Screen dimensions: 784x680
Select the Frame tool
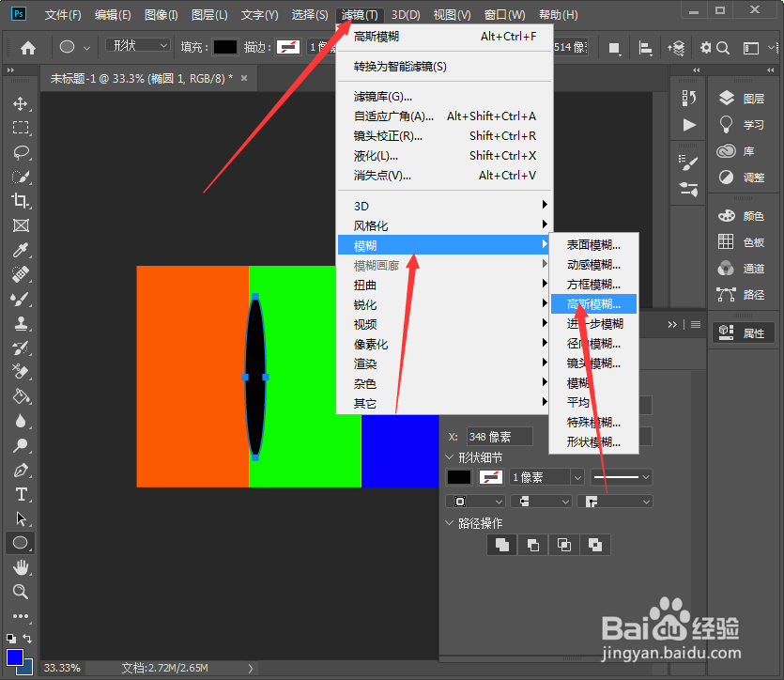(21, 225)
